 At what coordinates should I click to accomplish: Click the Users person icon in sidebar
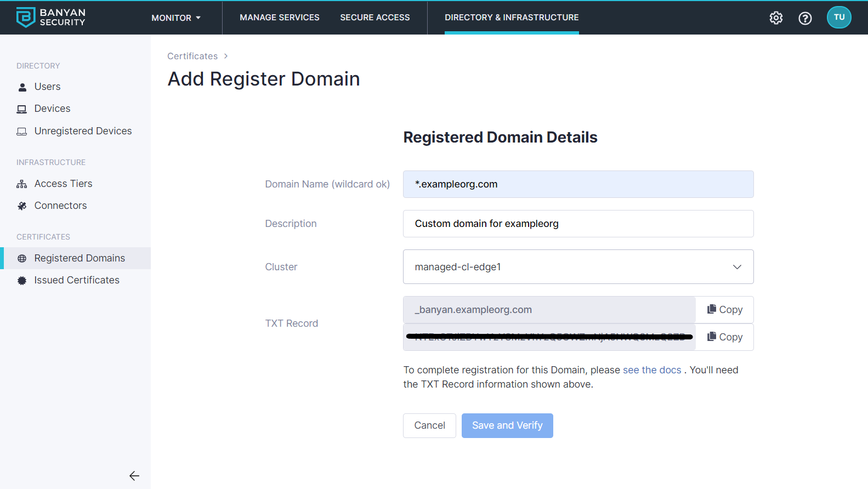click(22, 87)
